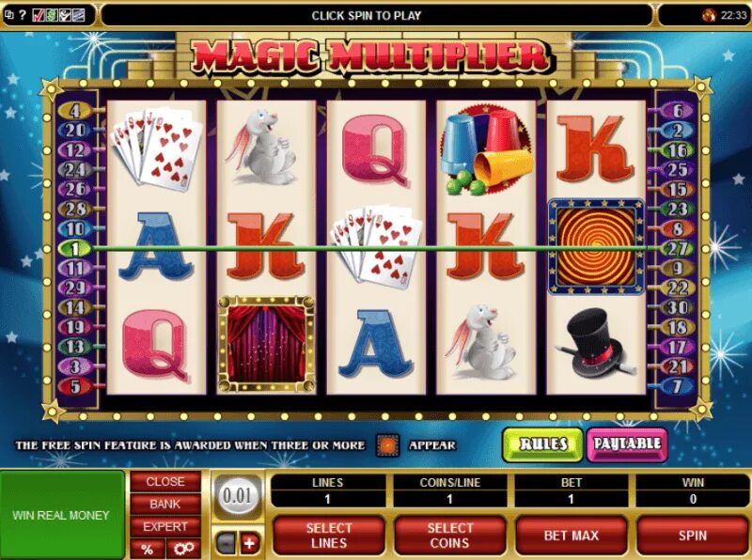Open the Select Lines control

(x=328, y=535)
